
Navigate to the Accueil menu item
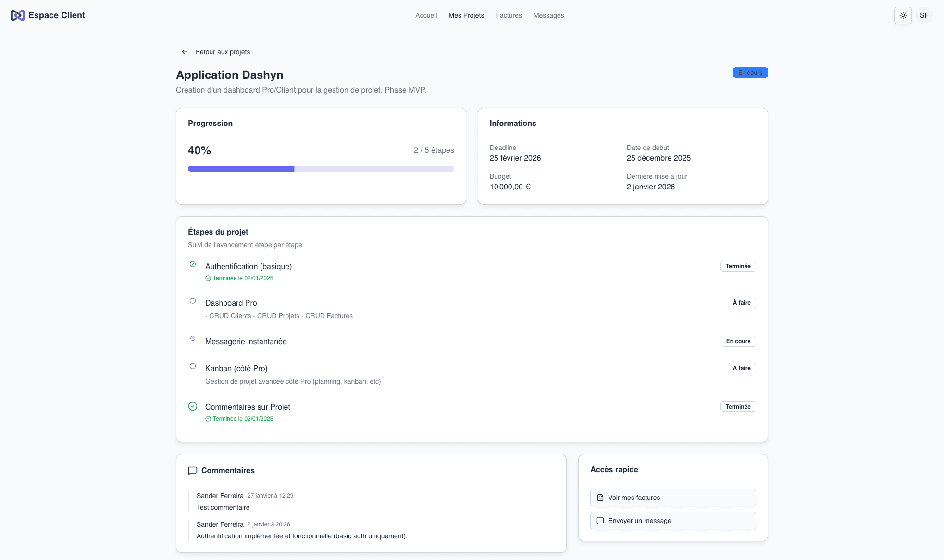pos(426,15)
